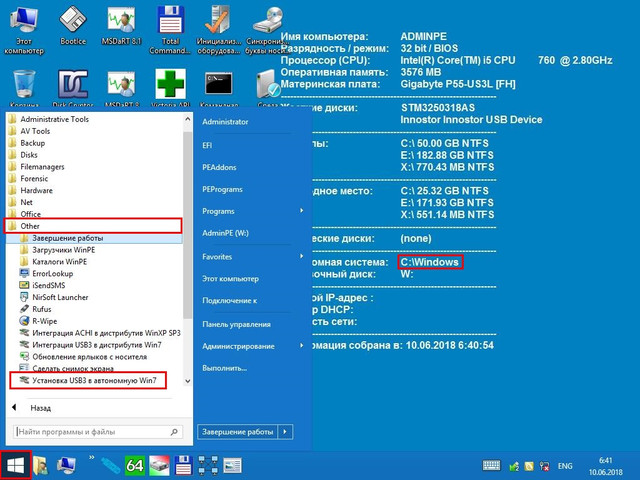640x480 pixels.
Task: Collapse the Other folder
Action: coord(93,226)
